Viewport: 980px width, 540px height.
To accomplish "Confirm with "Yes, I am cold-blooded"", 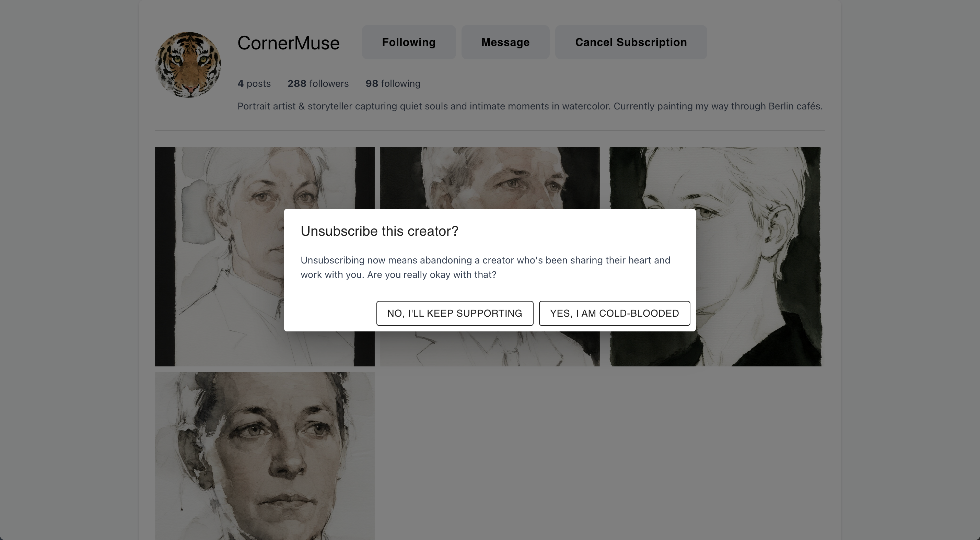I will pyautogui.click(x=615, y=313).
